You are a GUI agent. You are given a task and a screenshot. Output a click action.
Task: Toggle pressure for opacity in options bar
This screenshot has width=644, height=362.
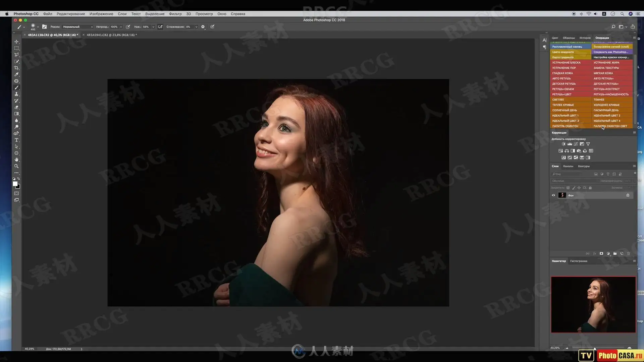[128, 27]
